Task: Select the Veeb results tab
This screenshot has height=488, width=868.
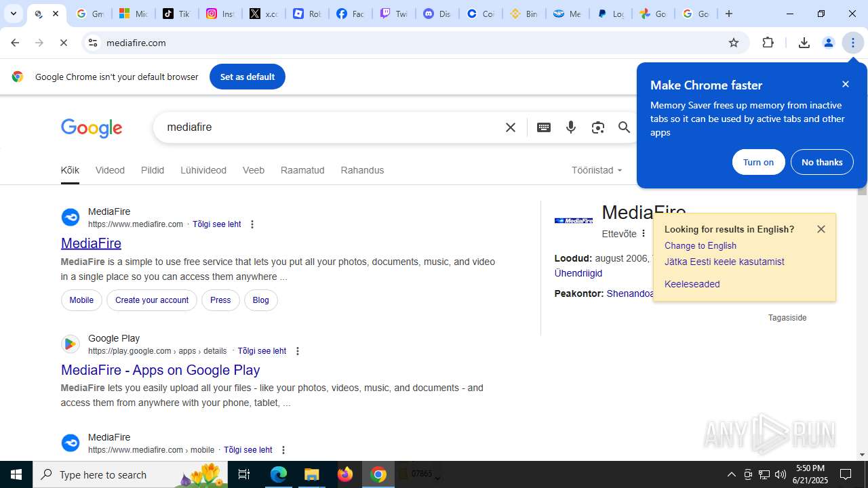Action: [254, 170]
